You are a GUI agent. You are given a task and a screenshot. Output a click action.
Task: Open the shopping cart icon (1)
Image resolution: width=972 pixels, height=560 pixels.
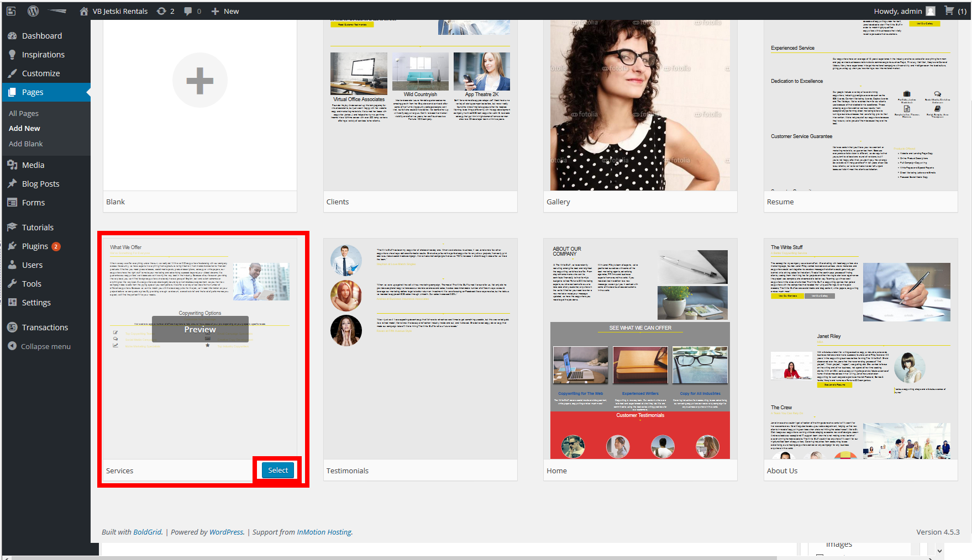tap(955, 11)
